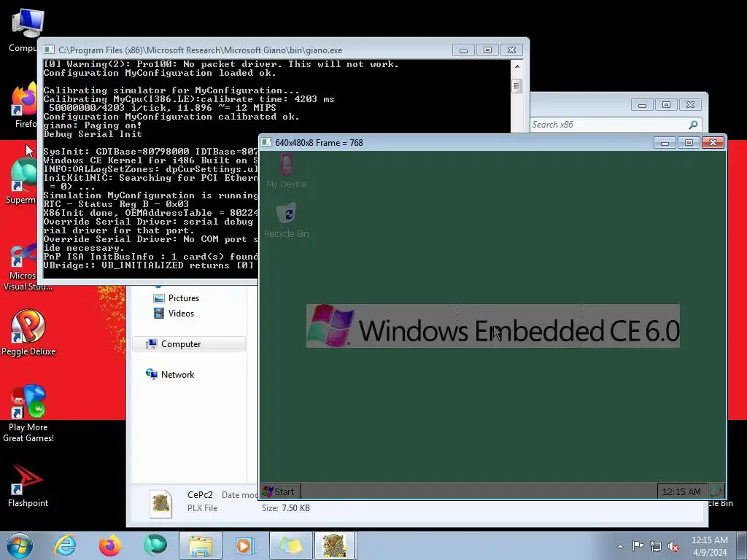Click the 640x480x8 Frame window title icon

pos(266,142)
